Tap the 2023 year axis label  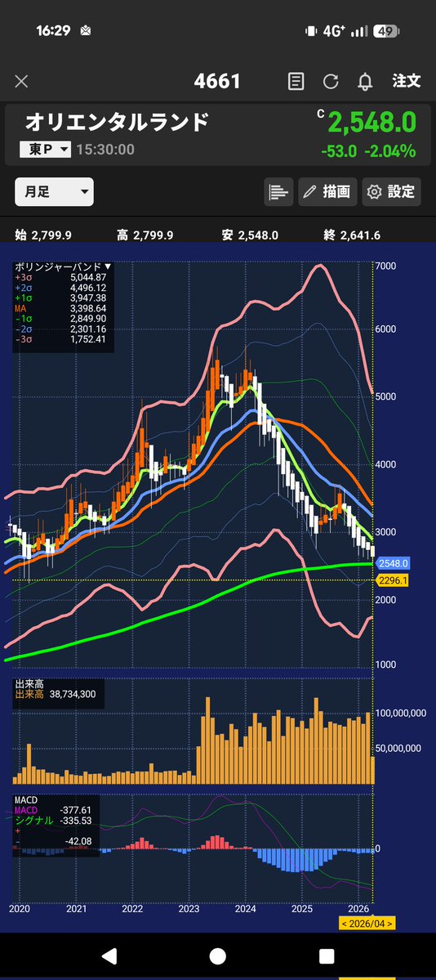tap(189, 908)
